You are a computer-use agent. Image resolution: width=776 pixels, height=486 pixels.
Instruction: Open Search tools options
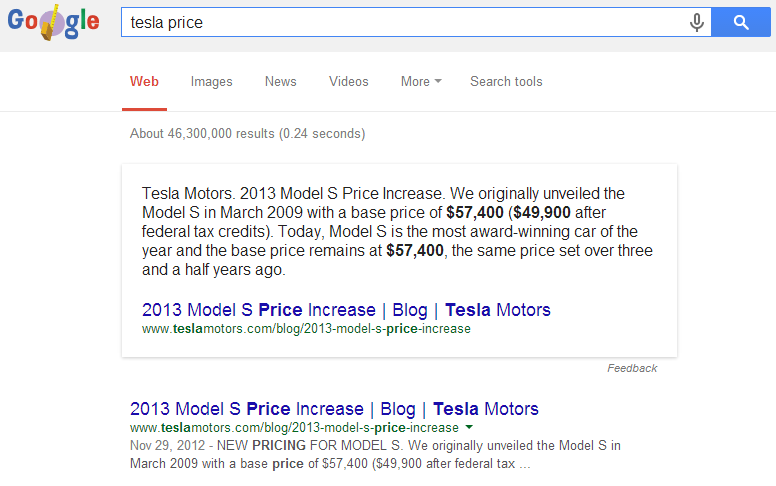[506, 82]
